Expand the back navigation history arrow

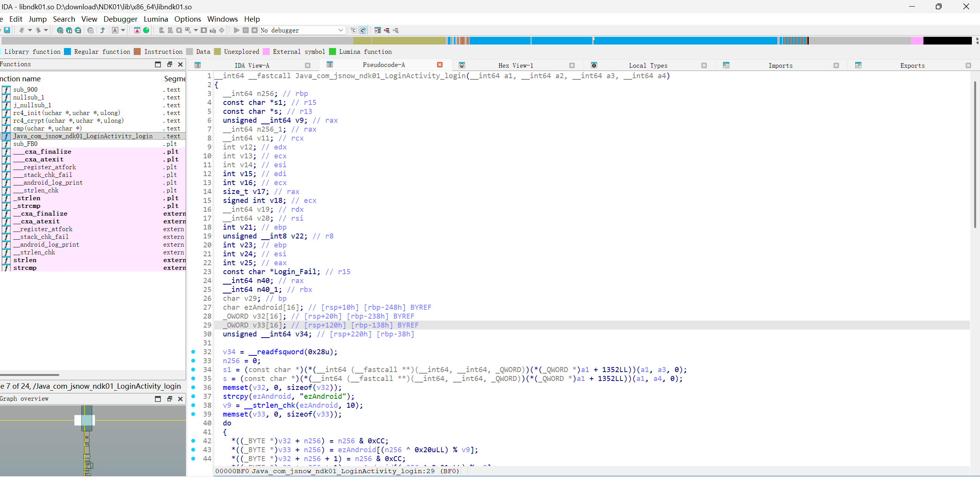click(30, 30)
